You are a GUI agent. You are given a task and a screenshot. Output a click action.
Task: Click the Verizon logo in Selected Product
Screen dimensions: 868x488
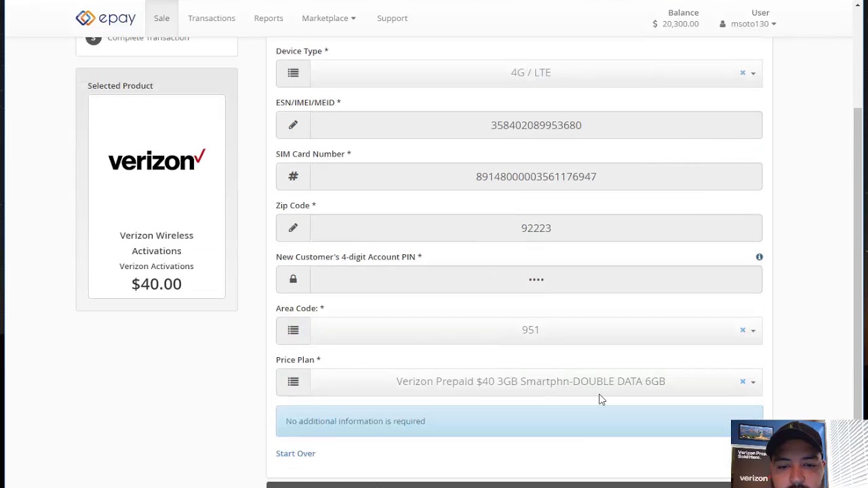(157, 160)
